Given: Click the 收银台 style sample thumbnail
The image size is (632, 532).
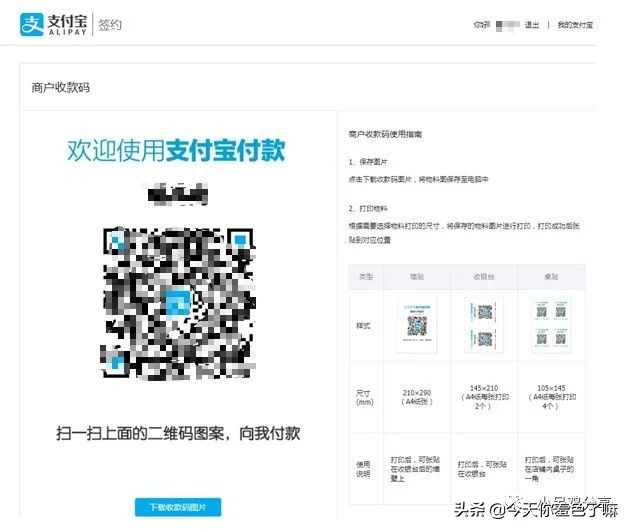Looking at the screenshot, I should click(484, 325).
